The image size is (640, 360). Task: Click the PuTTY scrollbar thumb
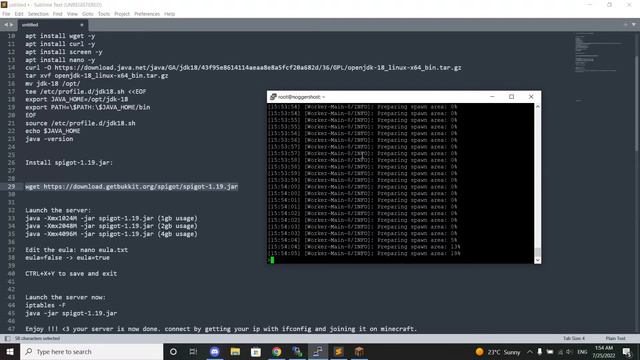(x=538, y=252)
